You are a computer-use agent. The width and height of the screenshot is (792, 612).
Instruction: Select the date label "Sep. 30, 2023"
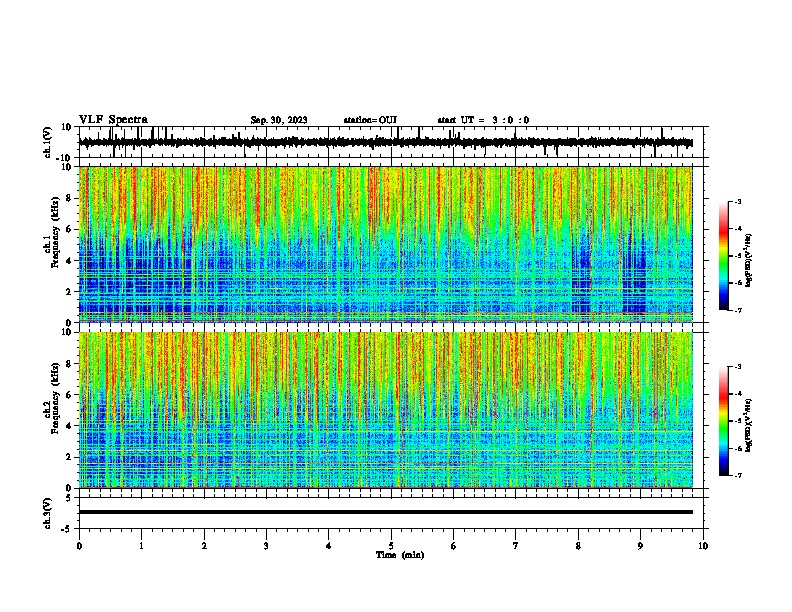(279, 120)
